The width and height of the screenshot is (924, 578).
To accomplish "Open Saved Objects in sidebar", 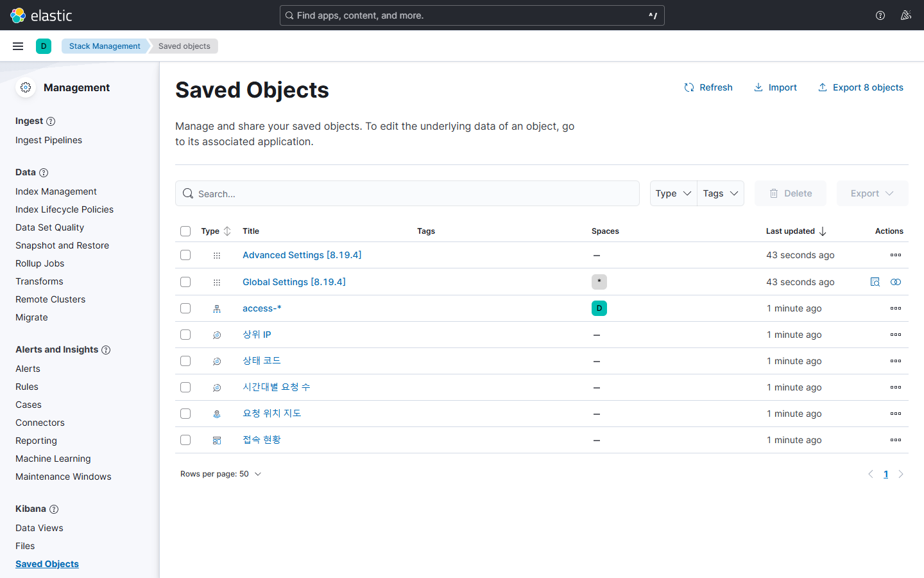I will pos(47,564).
